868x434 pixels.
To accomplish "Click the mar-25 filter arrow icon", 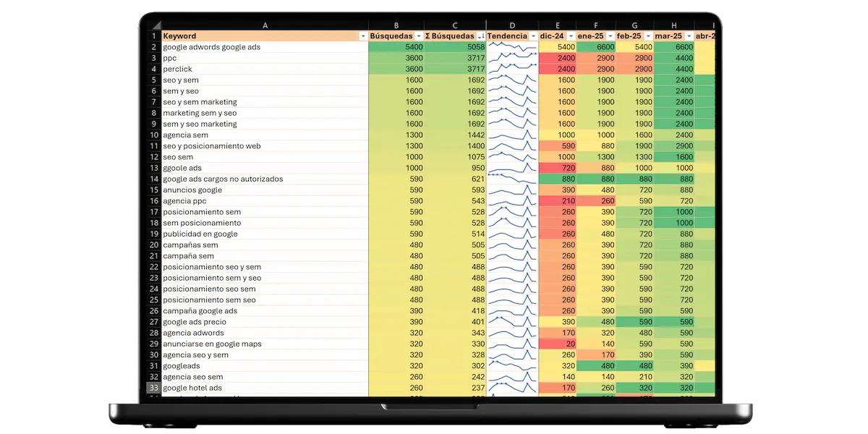I will pos(689,36).
